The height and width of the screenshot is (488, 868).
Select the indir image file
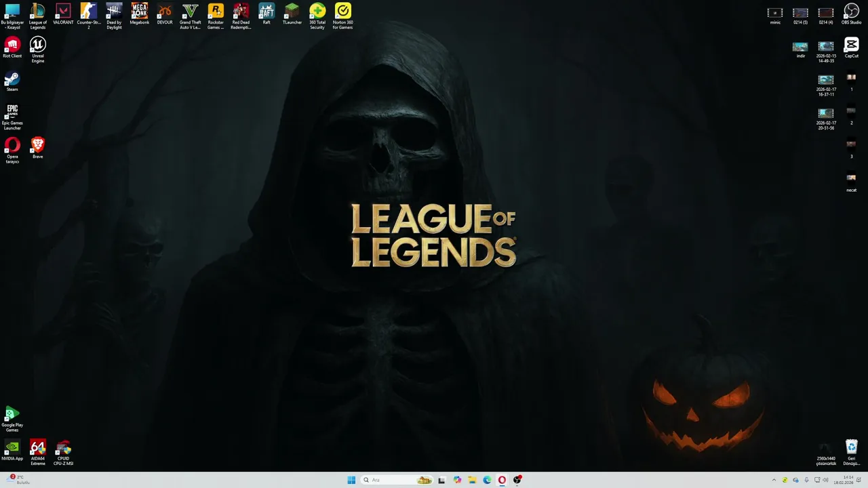(800, 49)
